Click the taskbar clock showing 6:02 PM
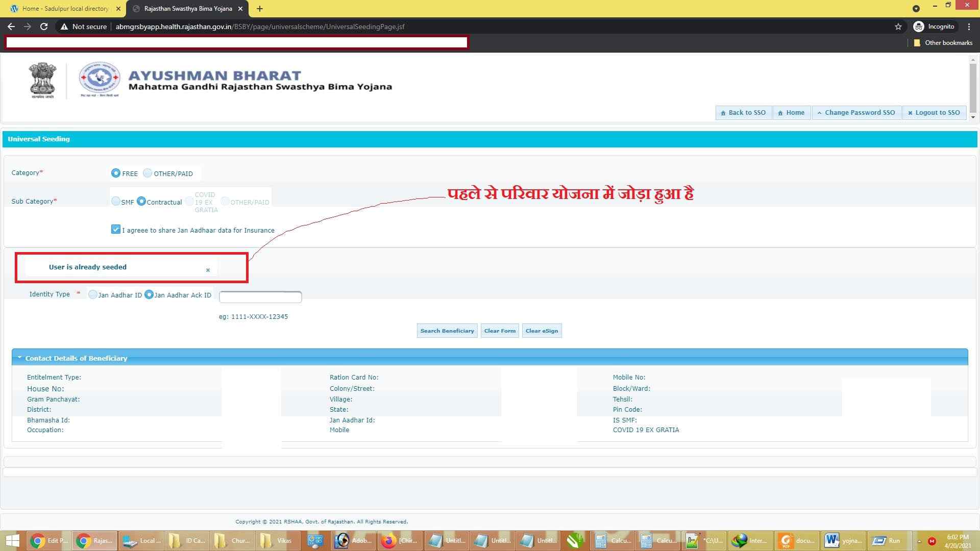 point(957,541)
